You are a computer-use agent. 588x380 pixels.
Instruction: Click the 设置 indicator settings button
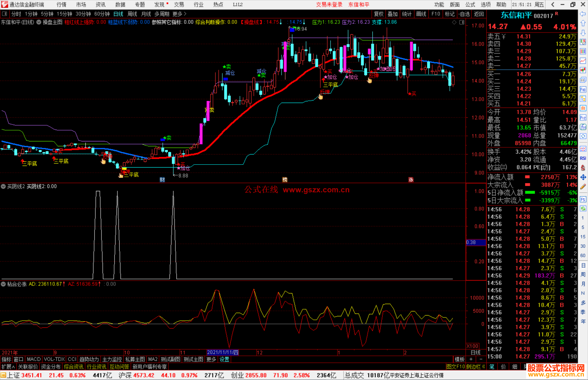224,359
